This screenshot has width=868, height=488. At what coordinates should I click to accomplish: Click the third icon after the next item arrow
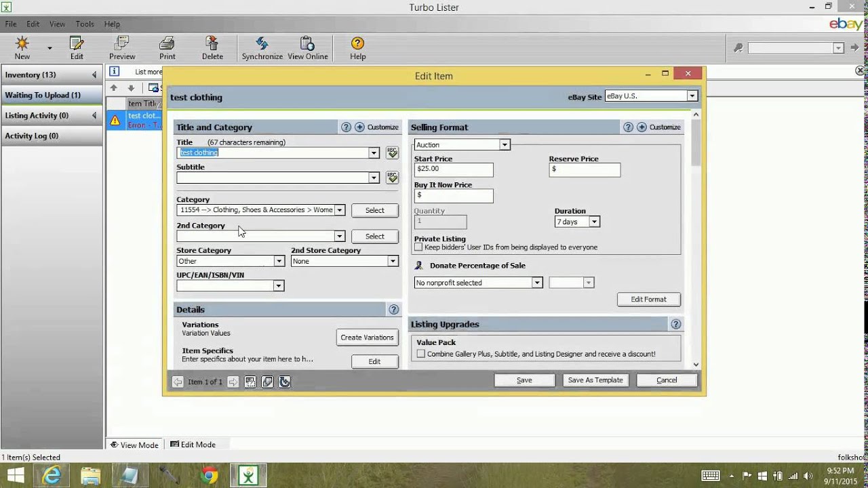(285, 382)
